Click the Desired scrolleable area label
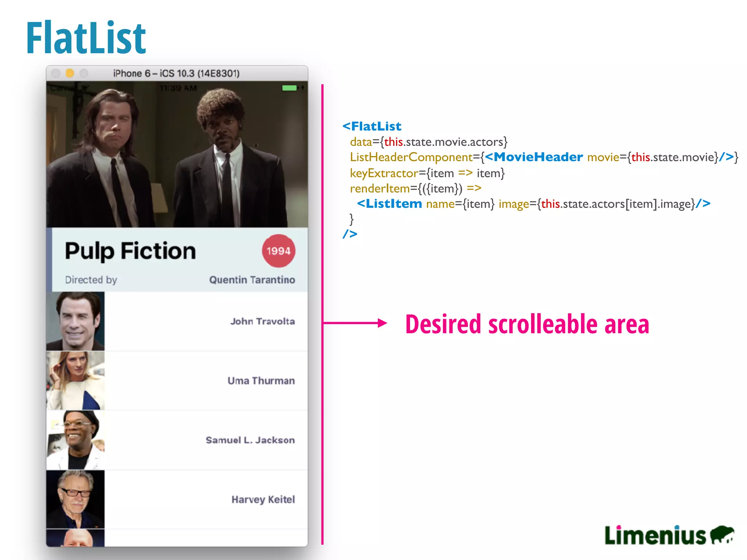 [527, 324]
